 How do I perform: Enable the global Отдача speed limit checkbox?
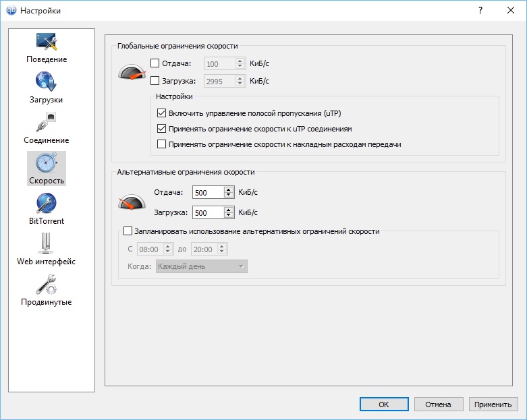pos(155,63)
